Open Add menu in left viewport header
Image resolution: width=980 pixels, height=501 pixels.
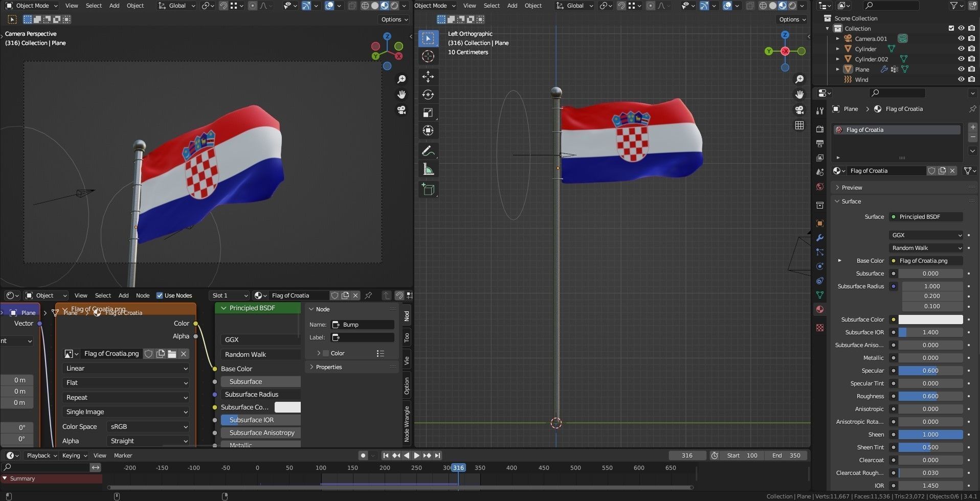[x=115, y=6]
